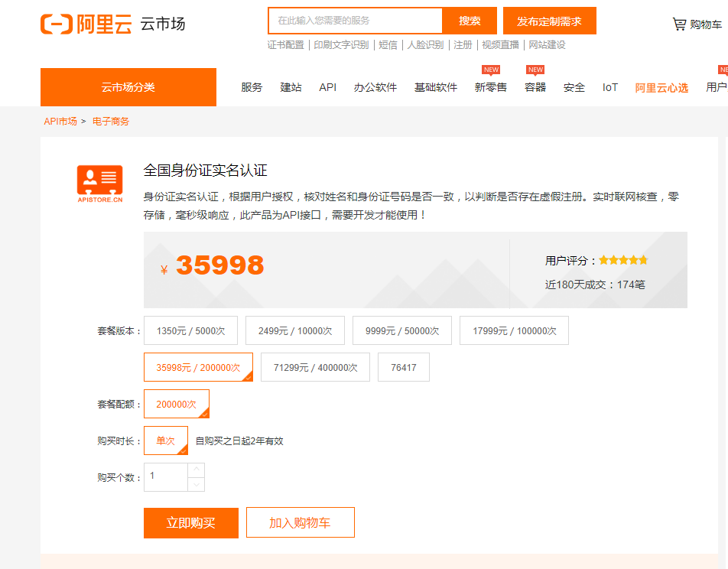
Task: Select the 2499元 / 10000次 package
Action: (295, 330)
